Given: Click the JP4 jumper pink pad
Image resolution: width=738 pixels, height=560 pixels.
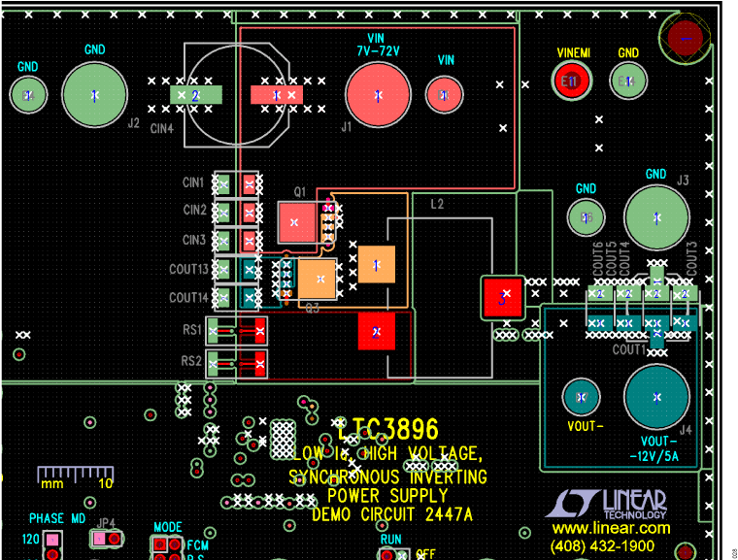Looking at the screenshot, I should (x=99, y=539).
